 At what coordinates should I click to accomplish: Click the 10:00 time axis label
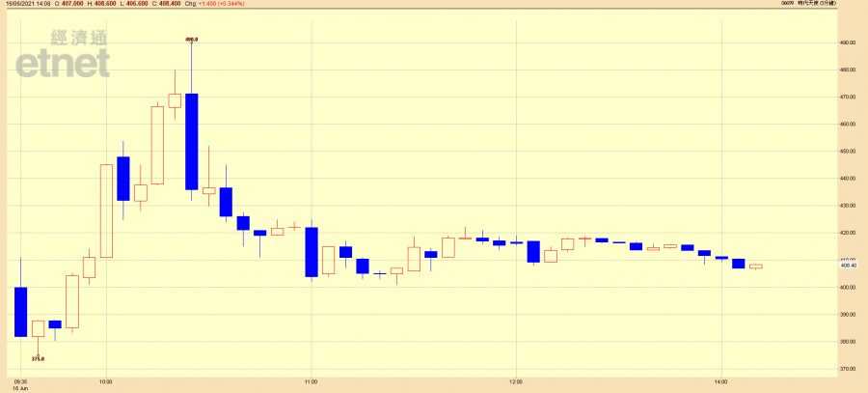[105, 381]
